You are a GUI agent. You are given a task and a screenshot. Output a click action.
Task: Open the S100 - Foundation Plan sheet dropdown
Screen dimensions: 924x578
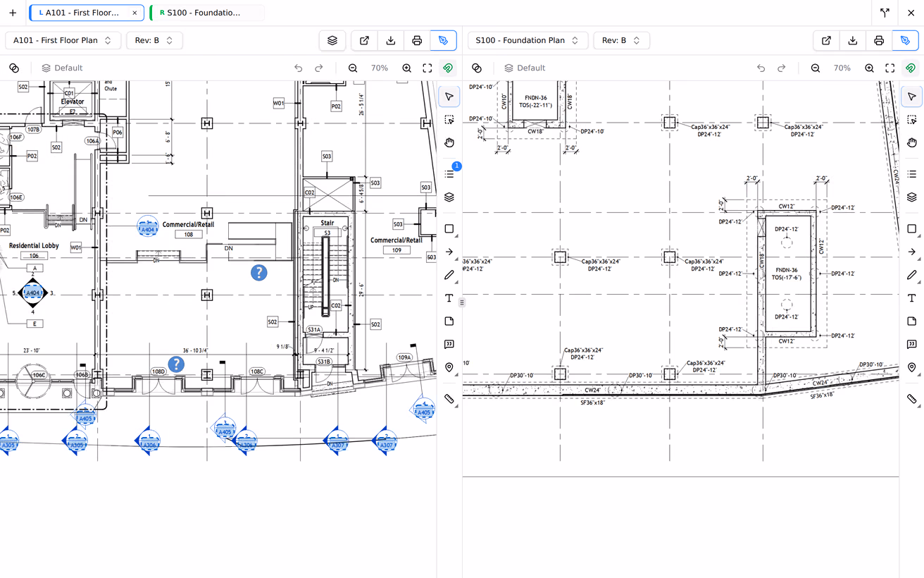coord(527,40)
